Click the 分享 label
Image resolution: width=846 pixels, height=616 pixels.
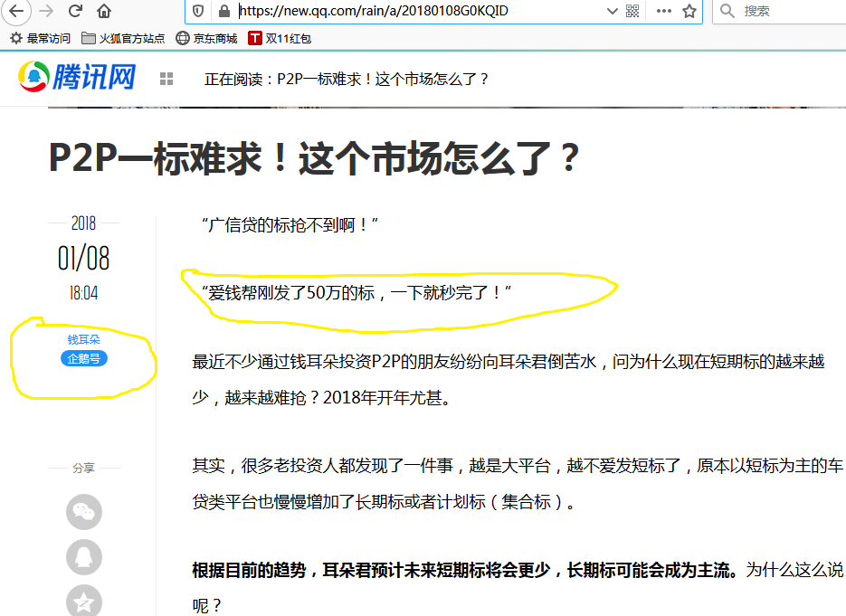coord(83,468)
